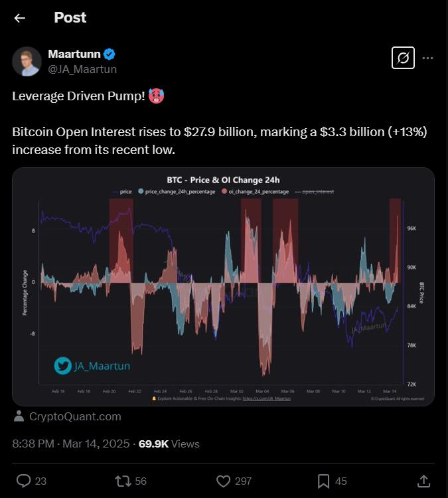Click the price_change_24h_percentage legend dot

click(141, 191)
